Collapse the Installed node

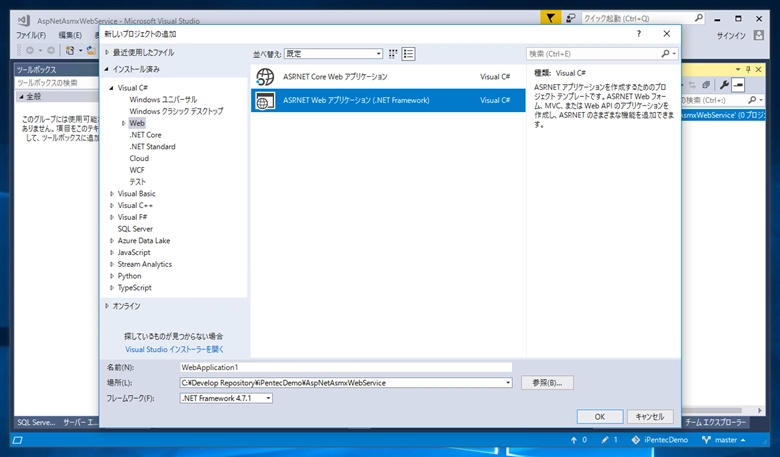pos(106,69)
